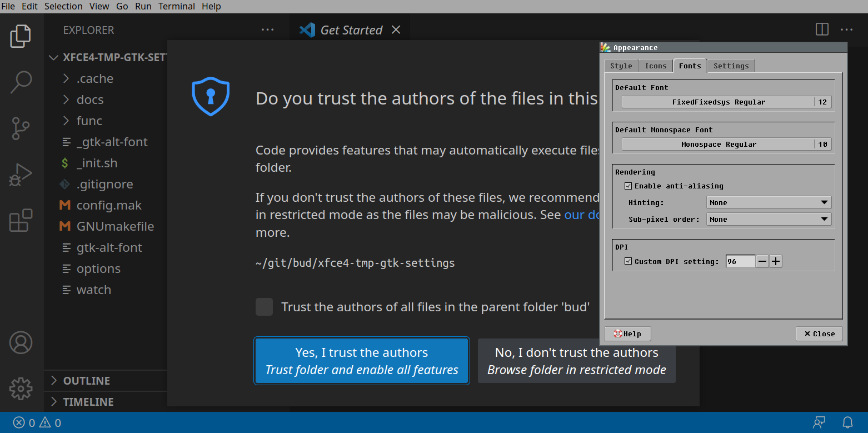Click the Split Editor Right icon
The width and height of the screenshot is (868, 433).
coord(822,29)
